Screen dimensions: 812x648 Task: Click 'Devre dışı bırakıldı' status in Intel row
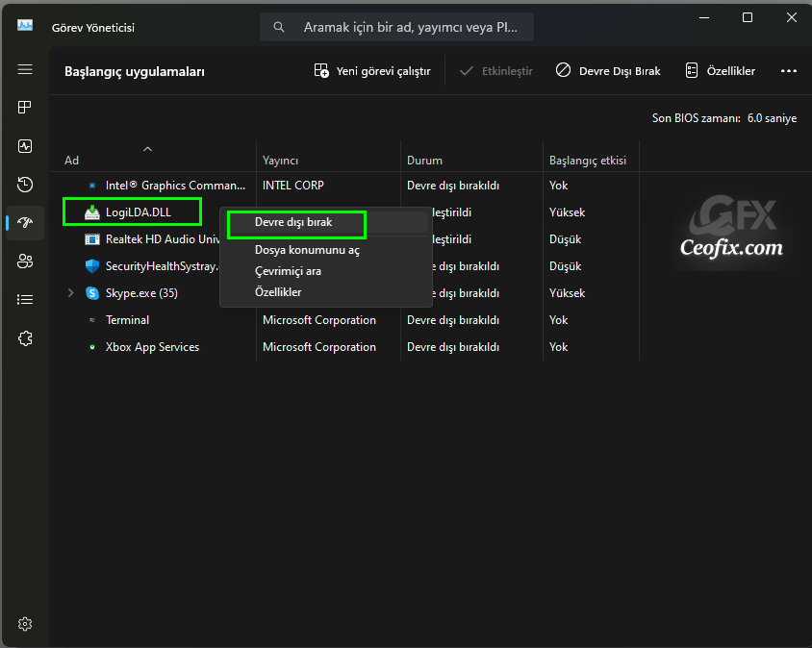point(453,186)
